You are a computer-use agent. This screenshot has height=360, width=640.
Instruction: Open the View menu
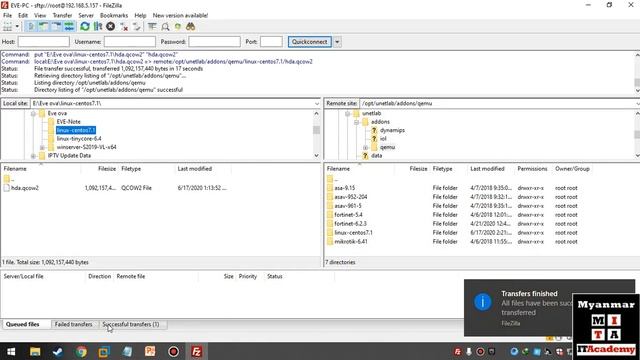click(40, 15)
